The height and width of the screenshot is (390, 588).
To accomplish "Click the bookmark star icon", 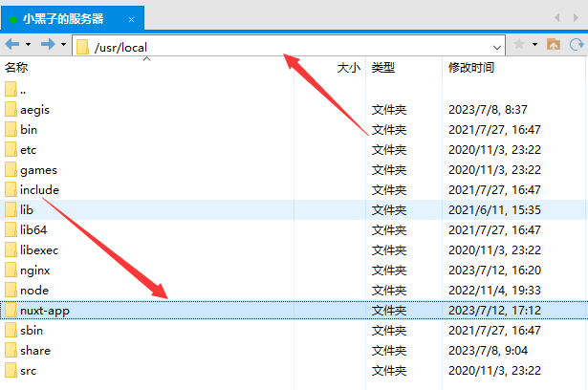I will coord(519,45).
